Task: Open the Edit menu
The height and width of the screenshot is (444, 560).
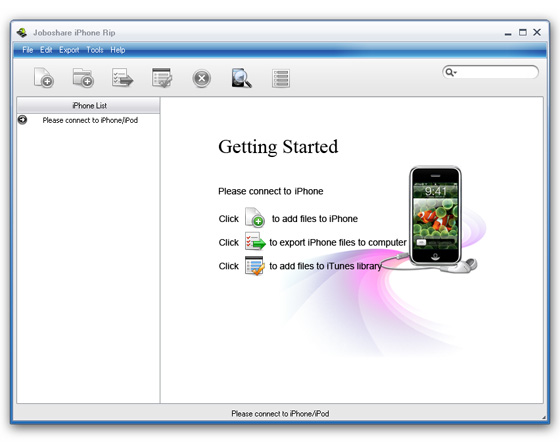Action: point(46,50)
